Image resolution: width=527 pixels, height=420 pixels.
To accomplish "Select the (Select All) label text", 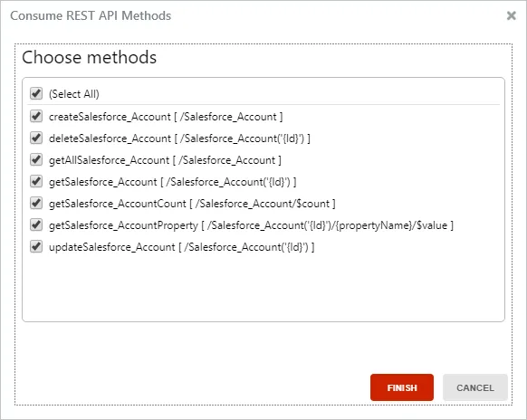I will click(74, 94).
